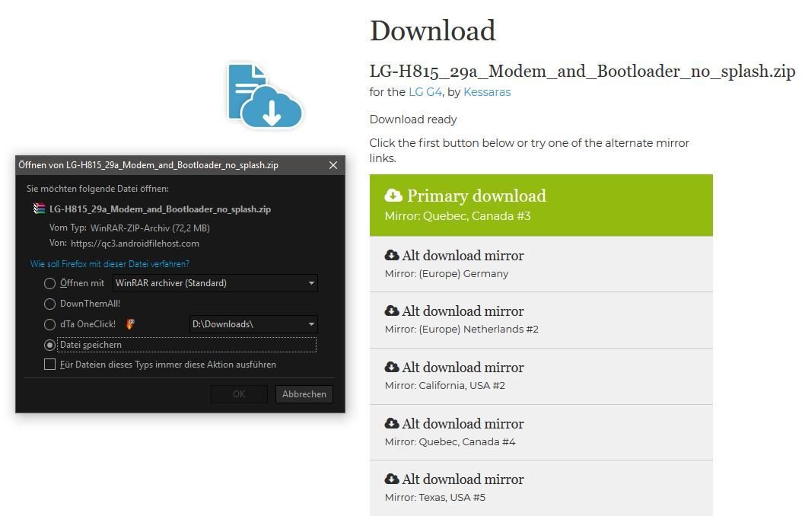Open the LG G4 device link
Screen dimensions: 805x532
click(x=425, y=92)
